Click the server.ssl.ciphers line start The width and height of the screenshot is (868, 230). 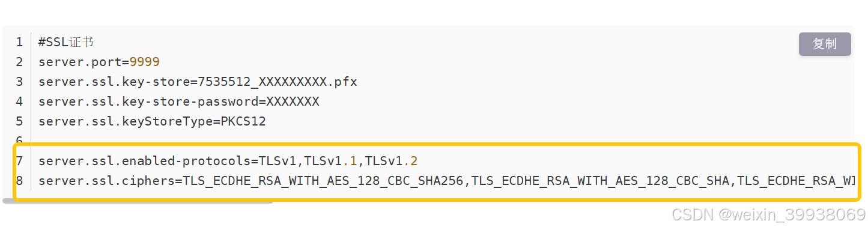pyautogui.click(x=107, y=181)
